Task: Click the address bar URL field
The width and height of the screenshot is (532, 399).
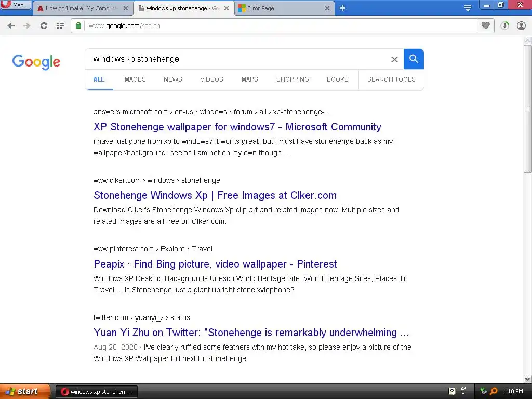Action: coord(280,26)
